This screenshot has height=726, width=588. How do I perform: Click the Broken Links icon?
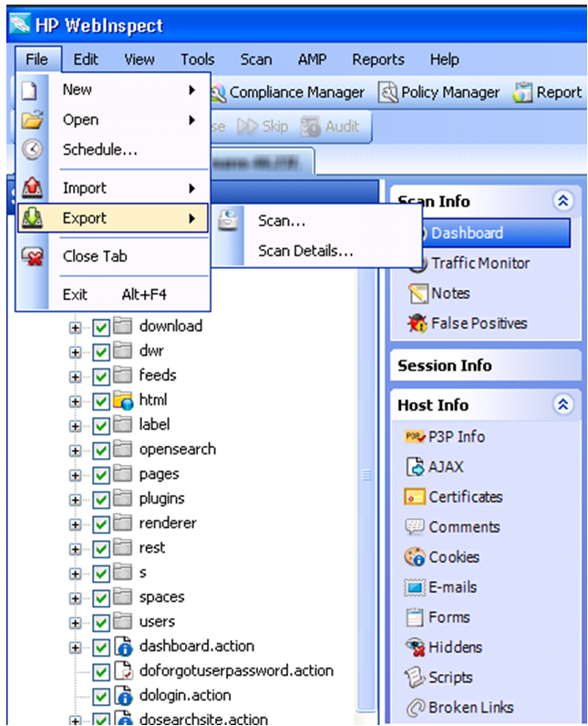(x=415, y=708)
